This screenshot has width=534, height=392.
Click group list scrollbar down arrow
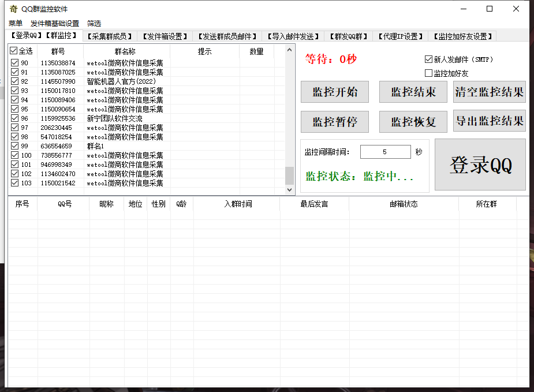point(289,190)
